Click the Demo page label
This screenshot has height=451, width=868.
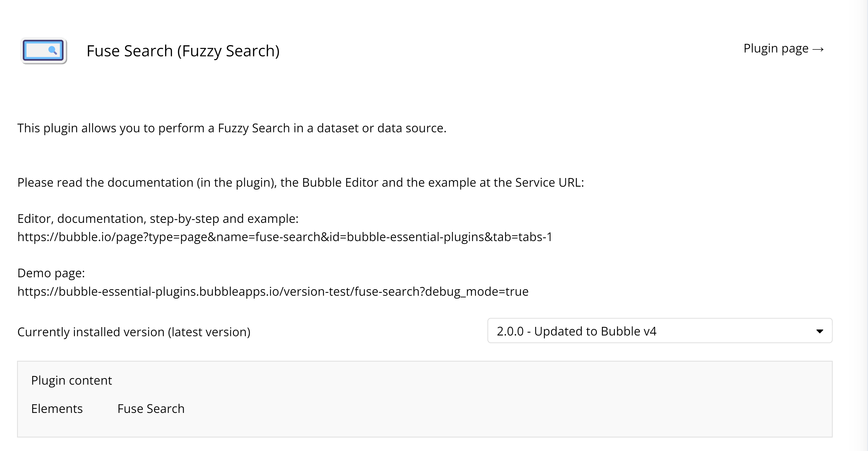click(51, 273)
